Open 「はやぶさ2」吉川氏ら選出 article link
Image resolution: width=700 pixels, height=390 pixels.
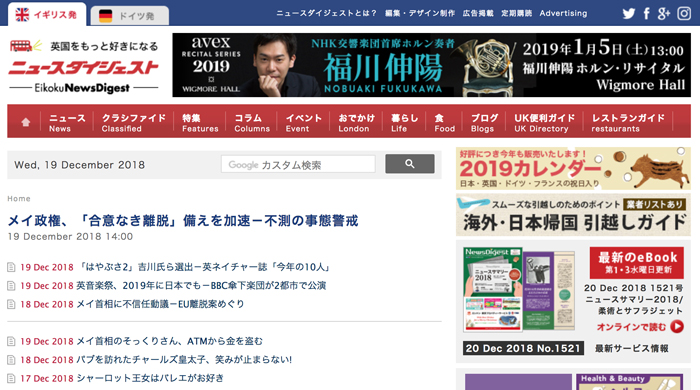205,267
